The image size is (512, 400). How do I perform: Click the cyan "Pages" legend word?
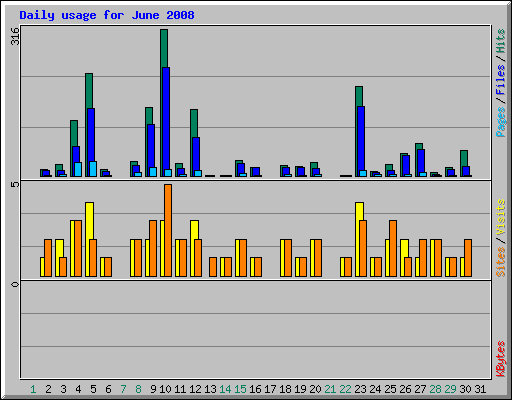coord(501,122)
